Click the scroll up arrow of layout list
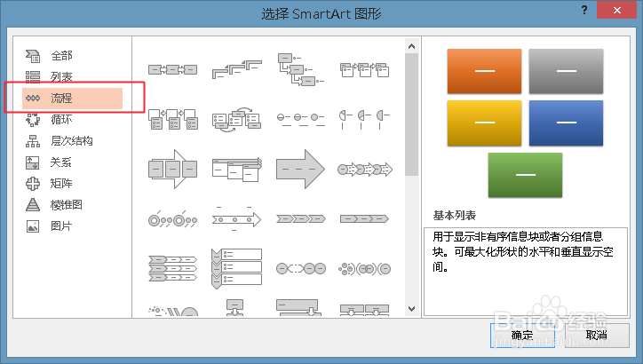The height and width of the screenshot is (364, 643). coord(412,46)
